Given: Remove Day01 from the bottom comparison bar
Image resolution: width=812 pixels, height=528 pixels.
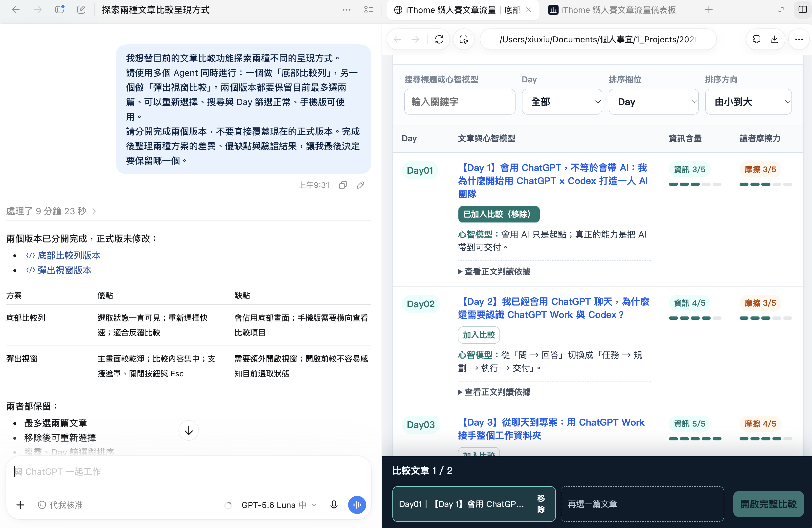Looking at the screenshot, I should (x=541, y=504).
